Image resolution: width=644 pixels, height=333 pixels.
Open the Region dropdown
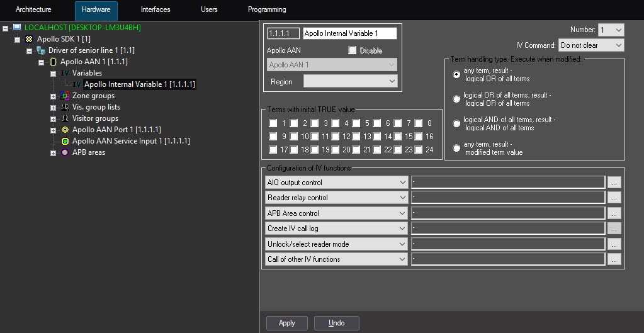coord(350,81)
